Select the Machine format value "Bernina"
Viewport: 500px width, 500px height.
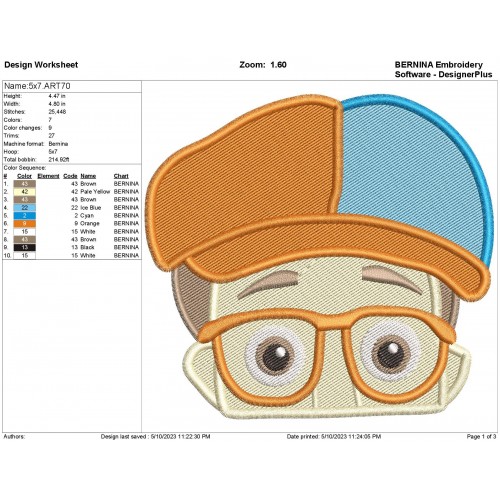[58, 144]
